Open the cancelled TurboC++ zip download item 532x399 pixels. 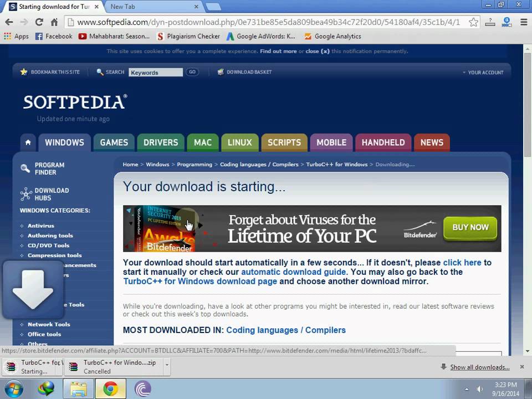[x=114, y=367]
